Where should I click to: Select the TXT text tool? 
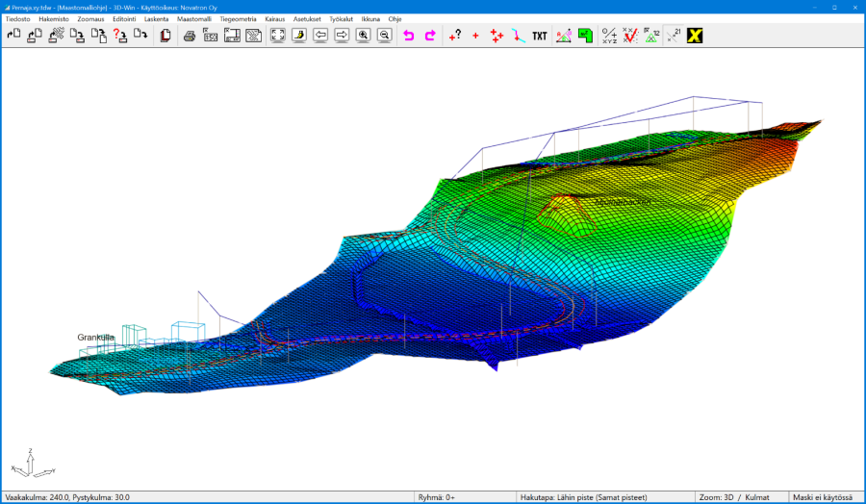click(540, 36)
